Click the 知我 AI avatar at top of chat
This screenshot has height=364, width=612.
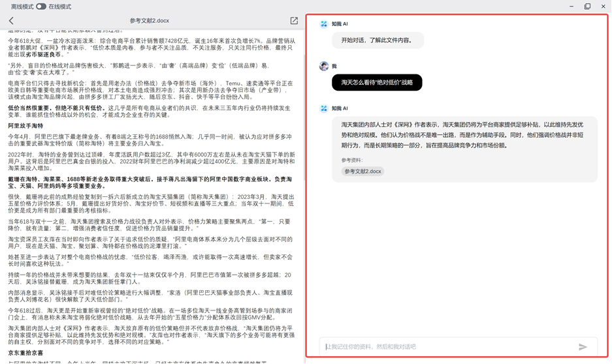pos(324,24)
